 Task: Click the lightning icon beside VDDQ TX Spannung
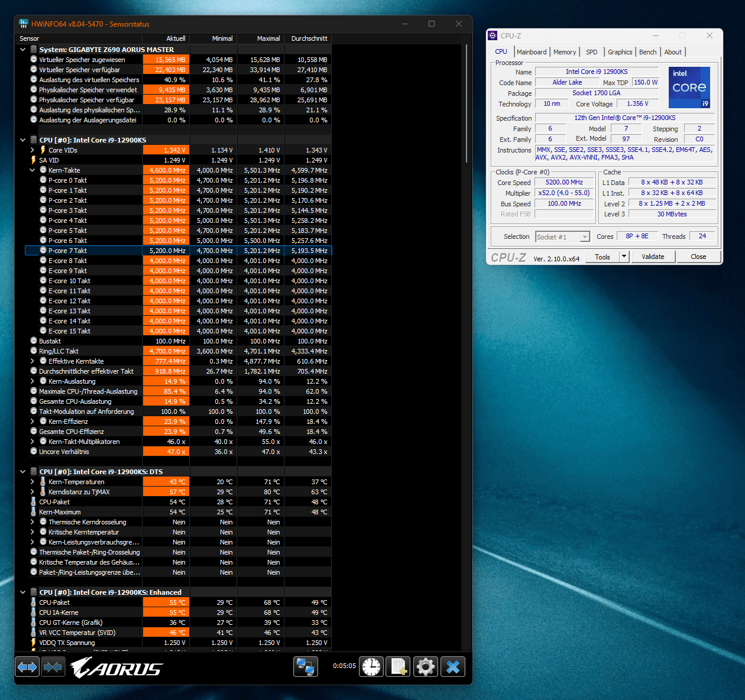34,643
